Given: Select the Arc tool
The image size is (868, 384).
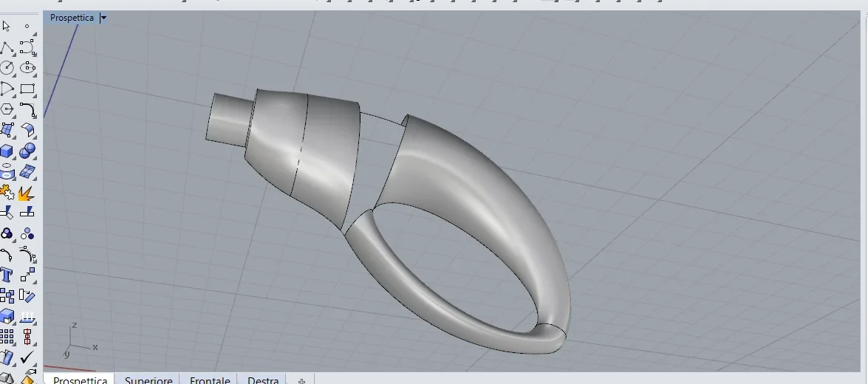Looking at the screenshot, I should pyautogui.click(x=7, y=89).
